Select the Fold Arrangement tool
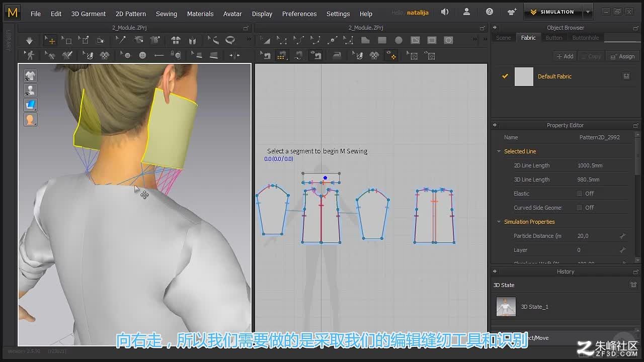 100,40
